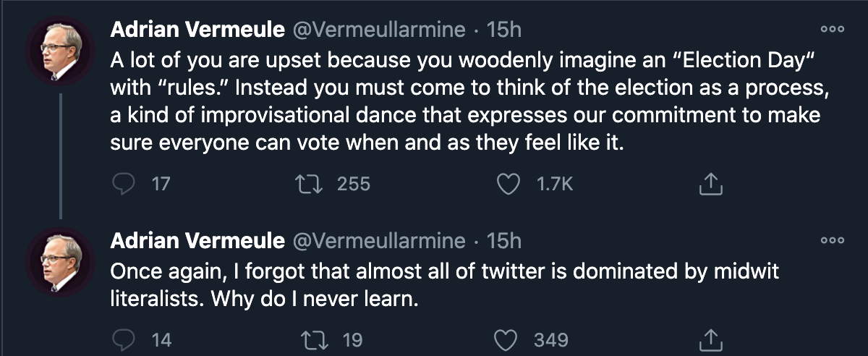
Task: Share the "Election Day" tweet
Action: coord(710,185)
